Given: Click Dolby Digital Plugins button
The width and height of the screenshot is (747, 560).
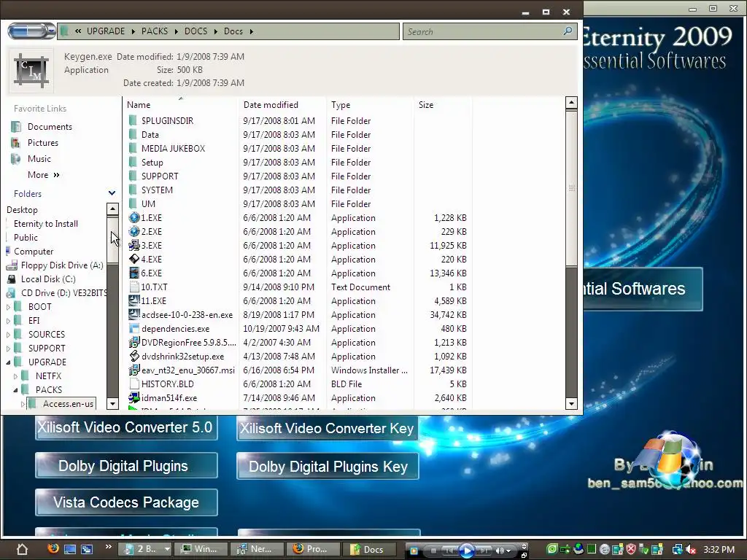Looking at the screenshot, I should pos(126,466).
